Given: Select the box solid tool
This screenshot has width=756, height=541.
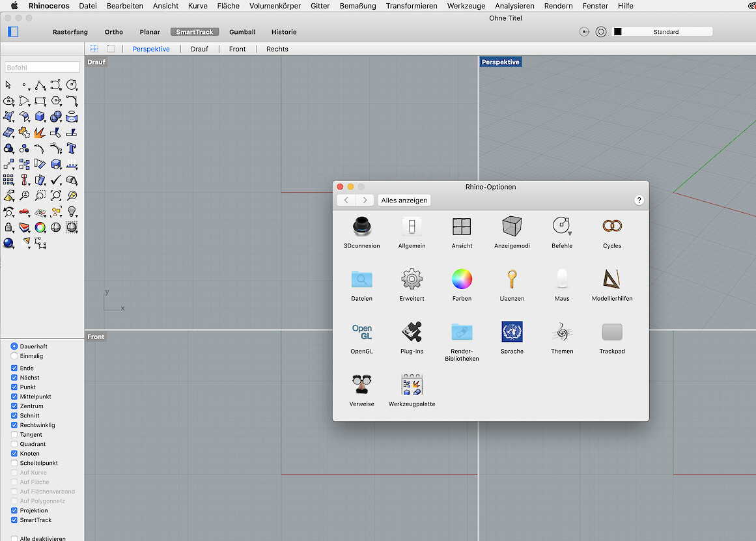Looking at the screenshot, I should [x=40, y=117].
